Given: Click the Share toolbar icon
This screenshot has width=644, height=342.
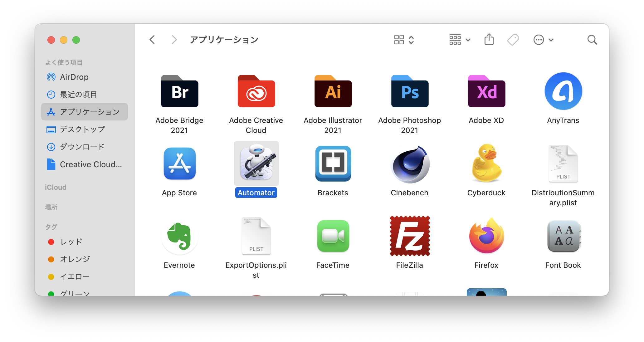Looking at the screenshot, I should (489, 40).
